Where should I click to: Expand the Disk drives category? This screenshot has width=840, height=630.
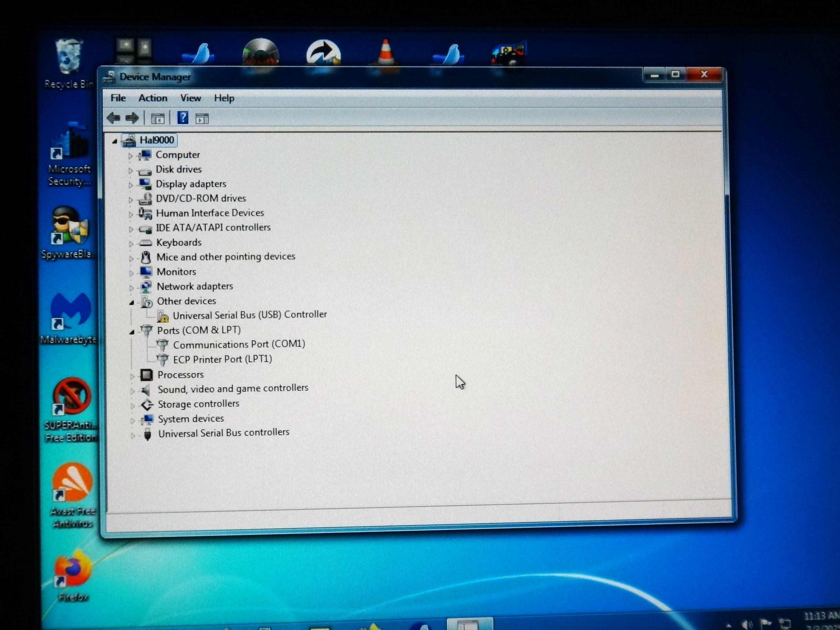click(x=130, y=170)
